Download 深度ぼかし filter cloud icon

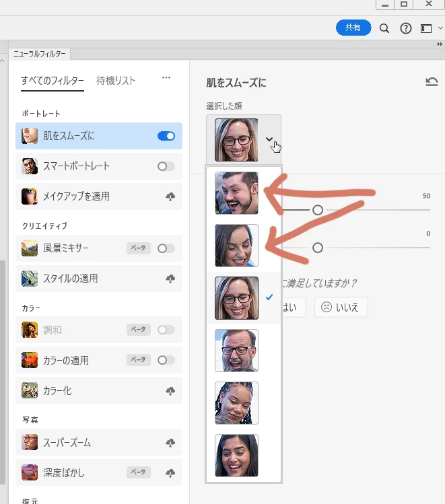click(x=170, y=473)
